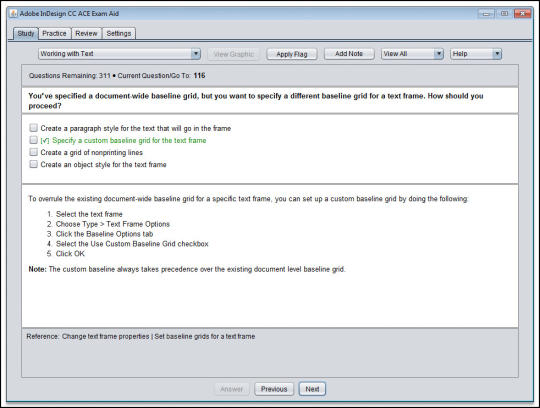The image size is (540, 408).
Task: Click the Add Note button
Action: click(x=349, y=54)
